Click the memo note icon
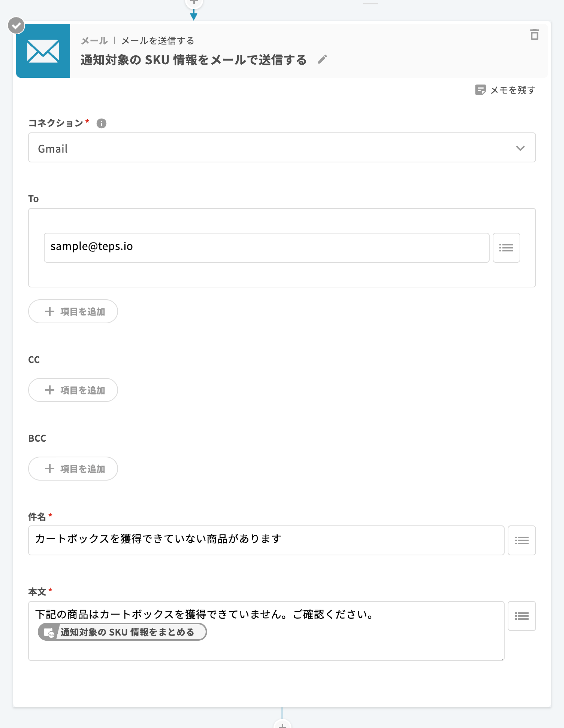The image size is (564, 728). pos(480,90)
